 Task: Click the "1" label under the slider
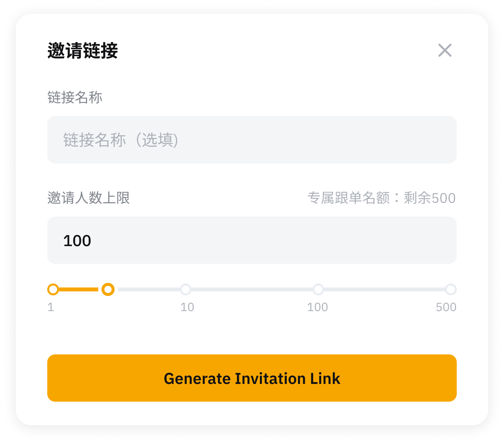(51, 307)
